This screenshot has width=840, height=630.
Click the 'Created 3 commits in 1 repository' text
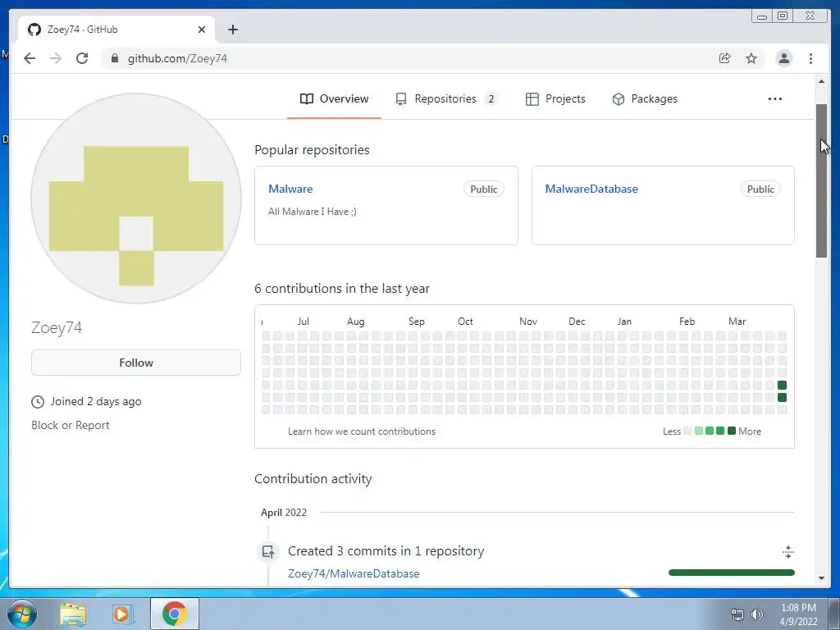tap(386, 551)
